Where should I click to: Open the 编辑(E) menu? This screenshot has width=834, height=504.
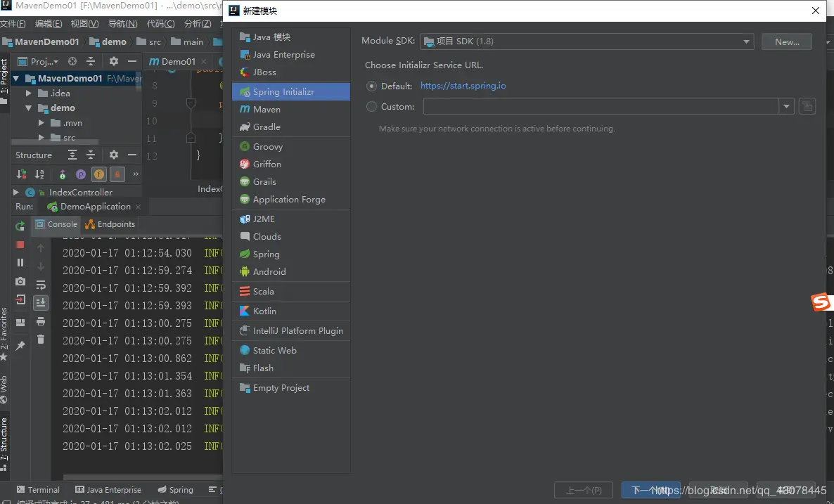click(49, 24)
